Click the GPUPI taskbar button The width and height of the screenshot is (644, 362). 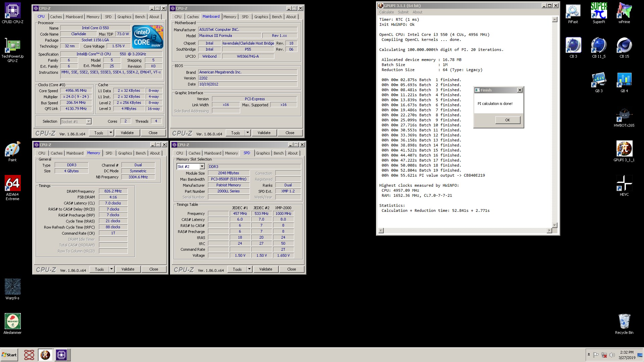click(45, 355)
